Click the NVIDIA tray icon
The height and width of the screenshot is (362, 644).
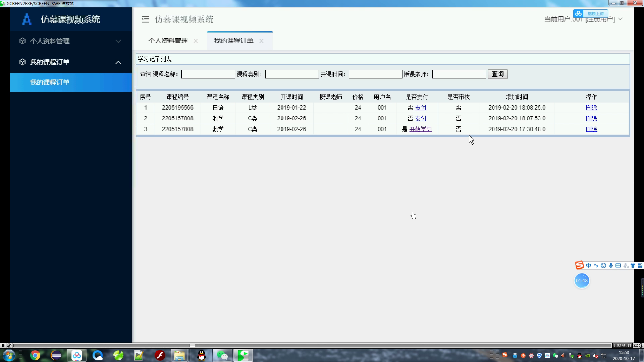588,356
